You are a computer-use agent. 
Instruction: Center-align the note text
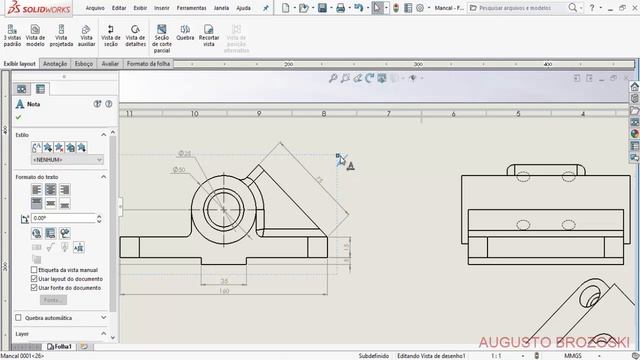(x=51, y=189)
